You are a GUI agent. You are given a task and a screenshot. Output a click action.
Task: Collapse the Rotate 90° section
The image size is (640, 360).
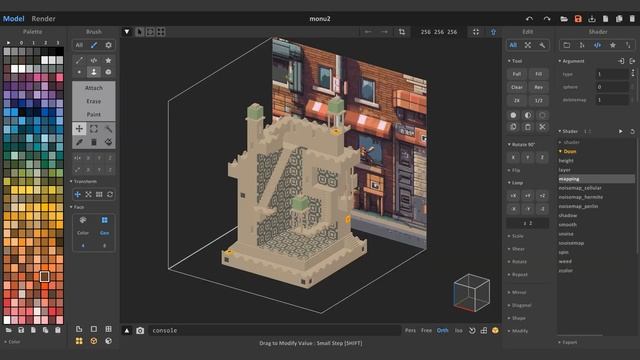[x=521, y=144]
